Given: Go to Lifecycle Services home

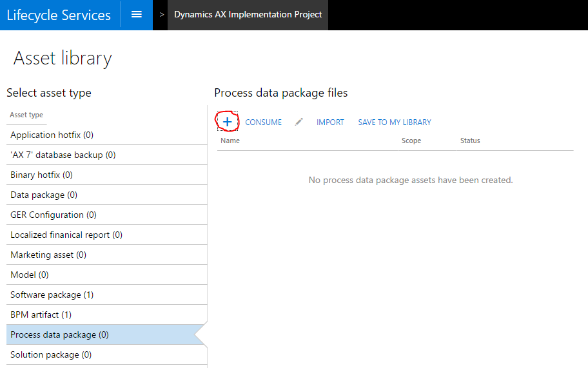Looking at the screenshot, I should point(59,15).
